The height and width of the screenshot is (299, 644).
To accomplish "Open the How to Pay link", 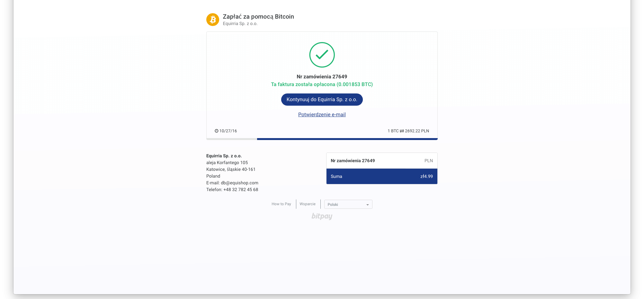I will click(x=281, y=204).
